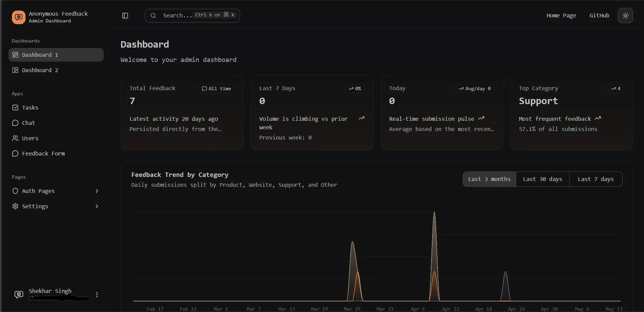Expand the Settings chevron
644x312 pixels.
[x=97, y=206]
